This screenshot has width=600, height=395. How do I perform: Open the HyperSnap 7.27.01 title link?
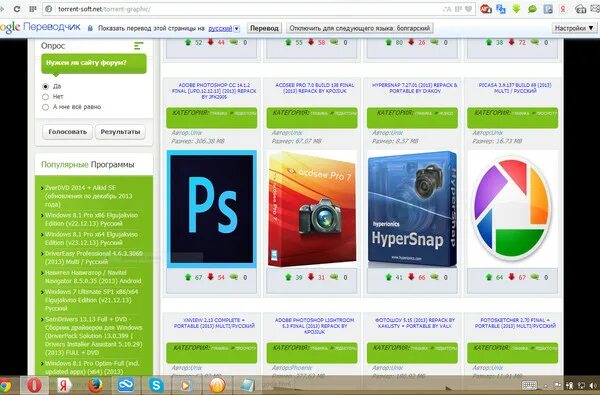(415, 88)
